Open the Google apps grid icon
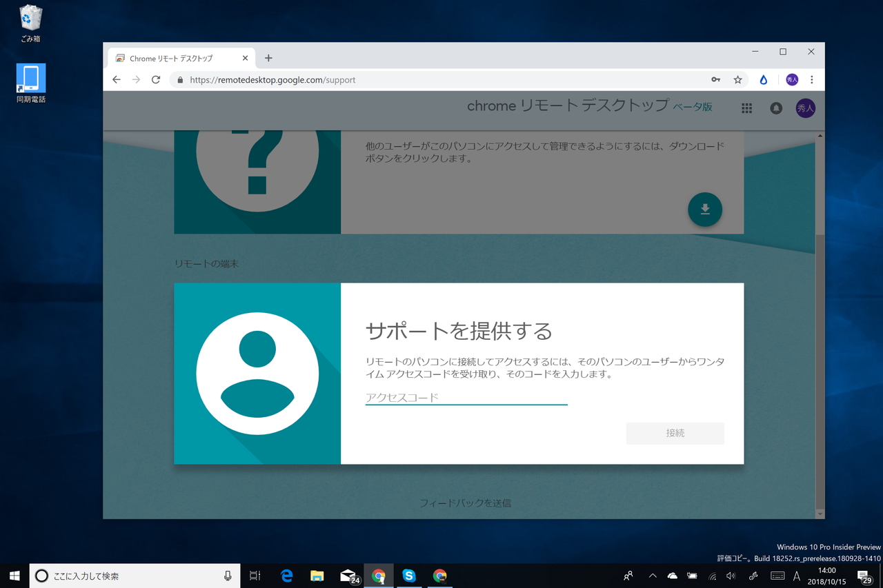The height and width of the screenshot is (588, 883). [746, 108]
